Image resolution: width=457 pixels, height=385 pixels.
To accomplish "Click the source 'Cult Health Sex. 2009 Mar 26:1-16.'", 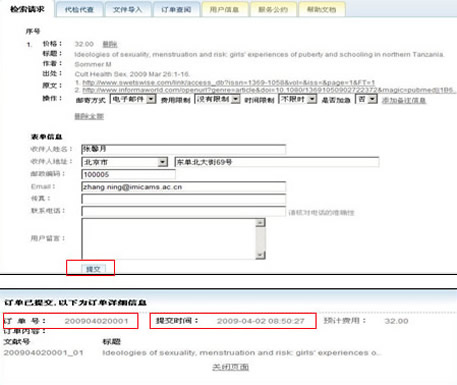I will (x=132, y=74).
